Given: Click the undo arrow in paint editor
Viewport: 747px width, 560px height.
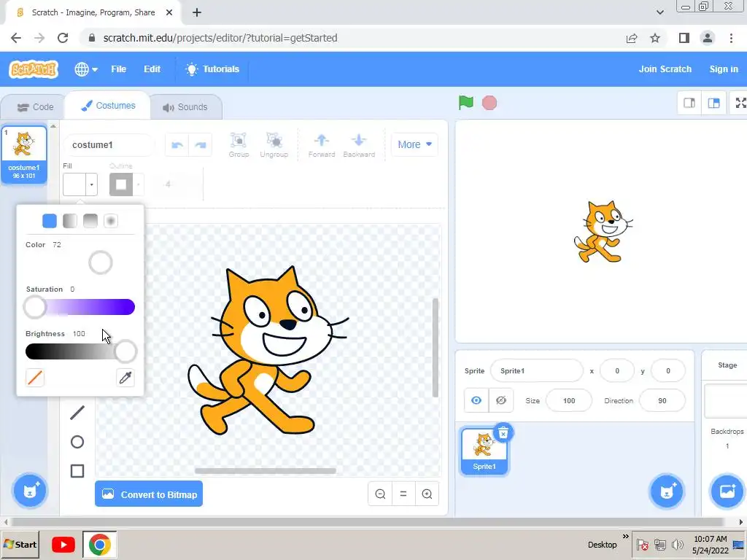Looking at the screenshot, I should [x=177, y=145].
